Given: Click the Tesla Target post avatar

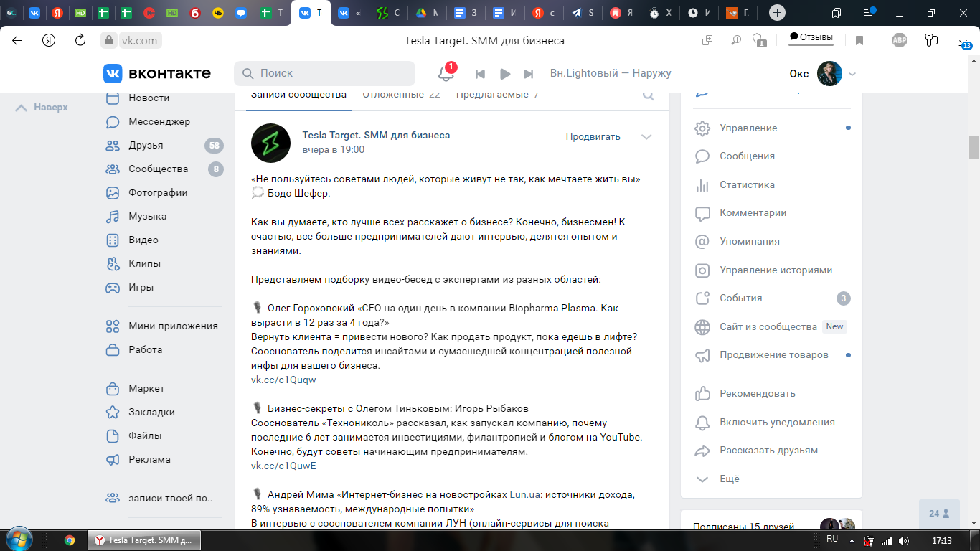Looking at the screenshot, I should tap(270, 143).
